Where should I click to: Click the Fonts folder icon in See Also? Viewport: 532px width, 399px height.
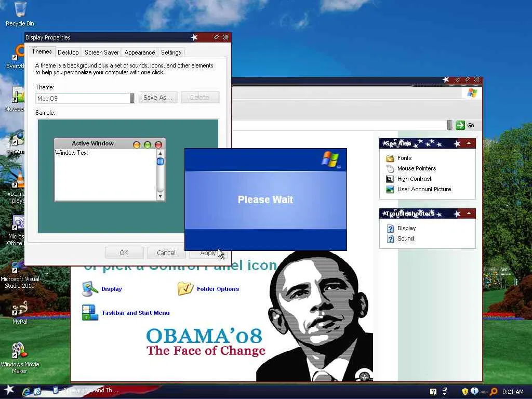(x=390, y=158)
